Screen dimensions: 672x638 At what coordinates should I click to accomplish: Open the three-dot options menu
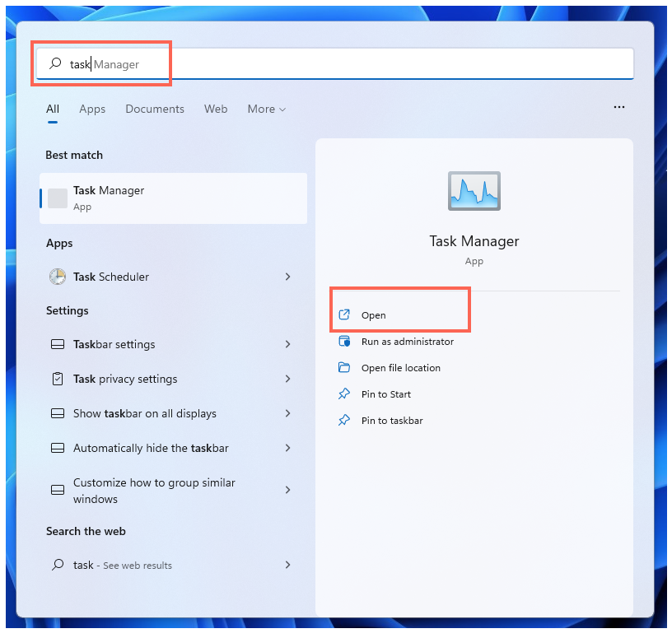point(618,107)
